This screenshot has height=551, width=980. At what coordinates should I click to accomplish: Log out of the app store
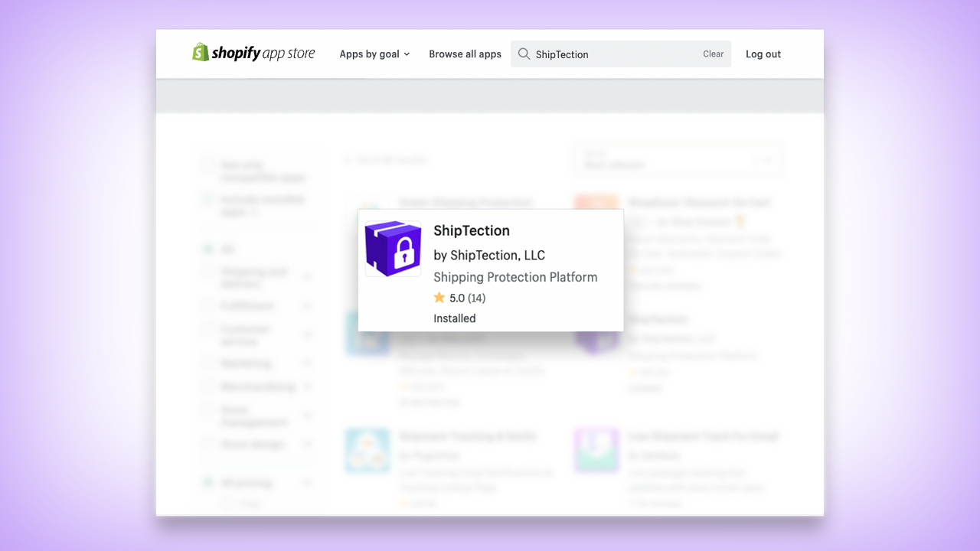click(x=763, y=54)
